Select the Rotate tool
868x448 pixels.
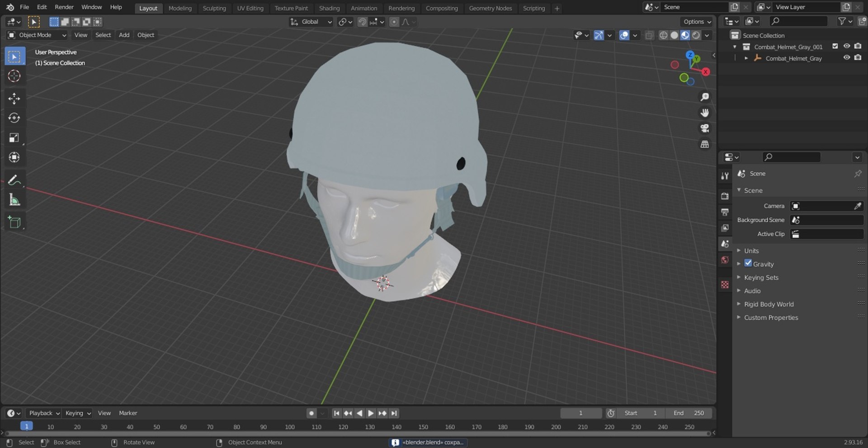point(14,118)
